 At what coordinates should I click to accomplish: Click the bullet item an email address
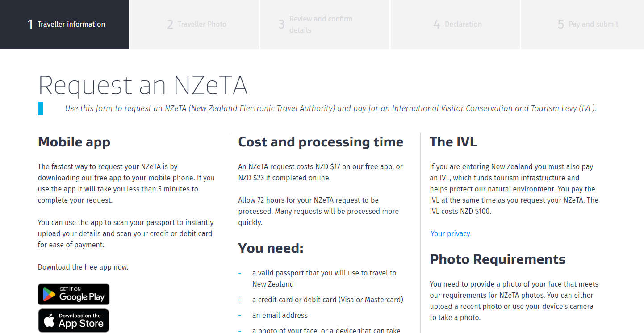tap(280, 315)
